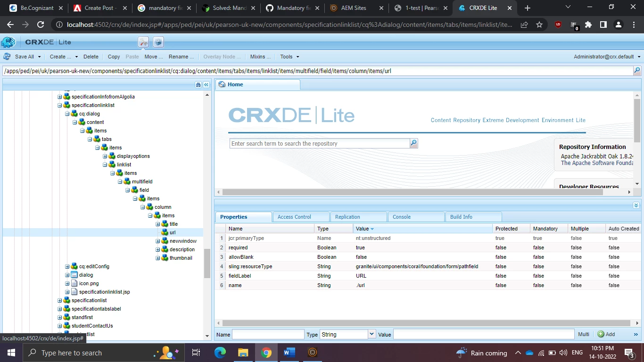Click the Multi button for new property
The height and width of the screenshot is (362, 644).
point(584,334)
